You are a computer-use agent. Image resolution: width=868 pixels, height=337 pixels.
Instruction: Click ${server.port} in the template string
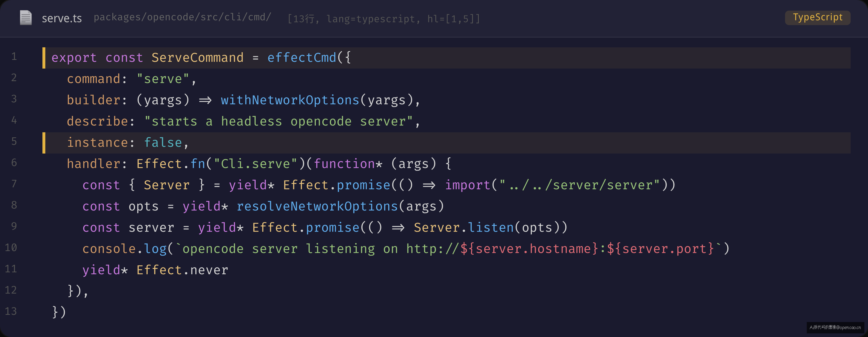661,249
